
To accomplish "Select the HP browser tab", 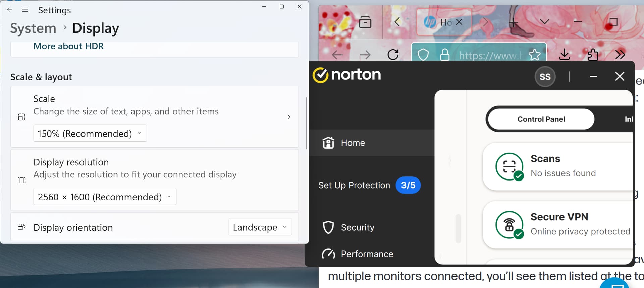I will point(444,22).
